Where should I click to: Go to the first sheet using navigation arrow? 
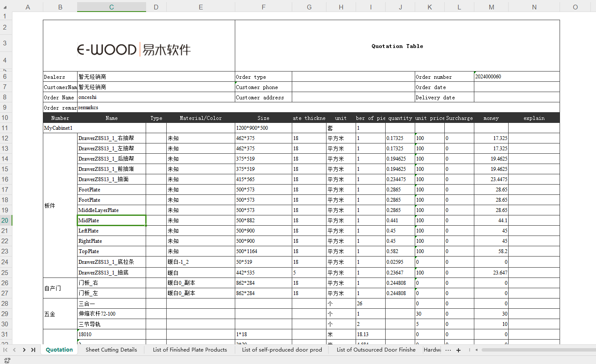click(x=6, y=350)
